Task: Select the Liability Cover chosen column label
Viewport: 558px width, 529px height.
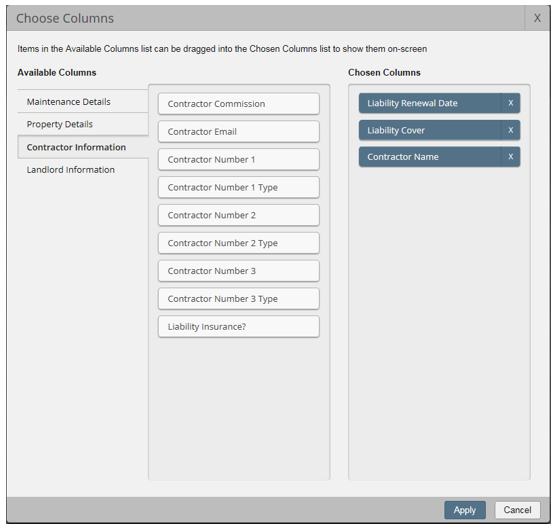Action: point(396,131)
